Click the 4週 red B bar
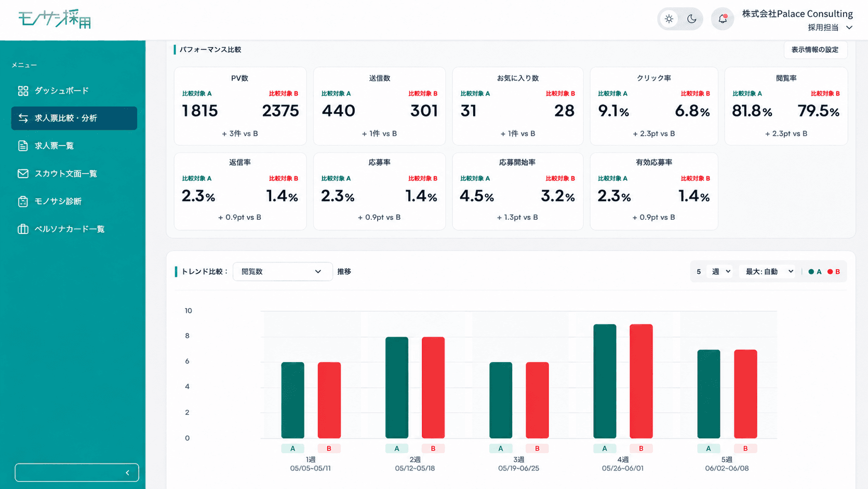This screenshot has height=489, width=868. tap(641, 381)
